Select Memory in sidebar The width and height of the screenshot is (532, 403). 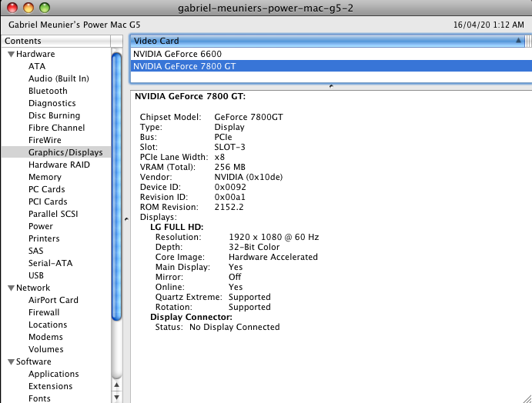(45, 177)
